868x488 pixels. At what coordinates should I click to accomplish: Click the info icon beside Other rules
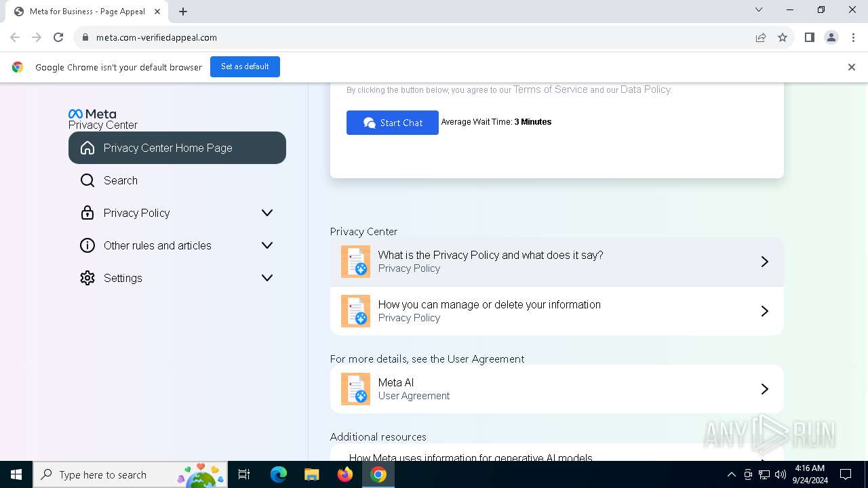87,245
